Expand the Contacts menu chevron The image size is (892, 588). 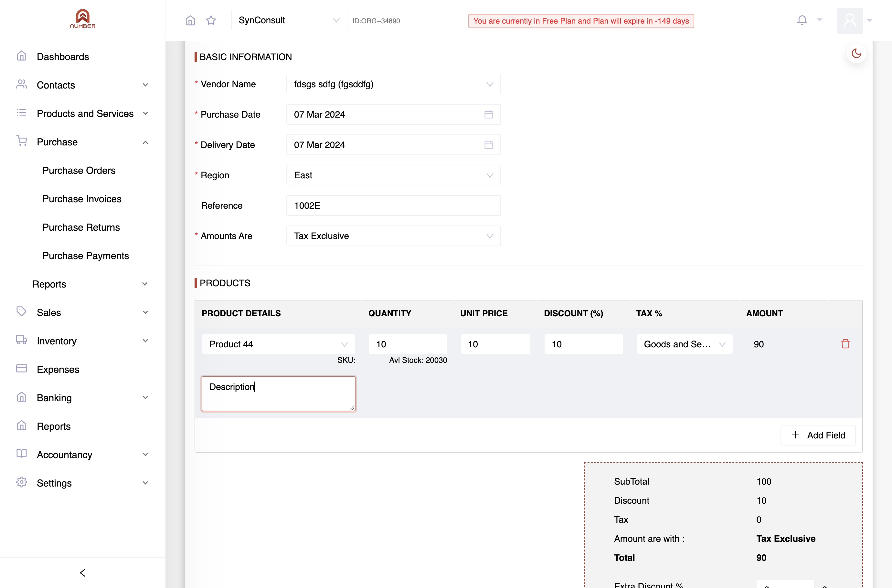145,85
